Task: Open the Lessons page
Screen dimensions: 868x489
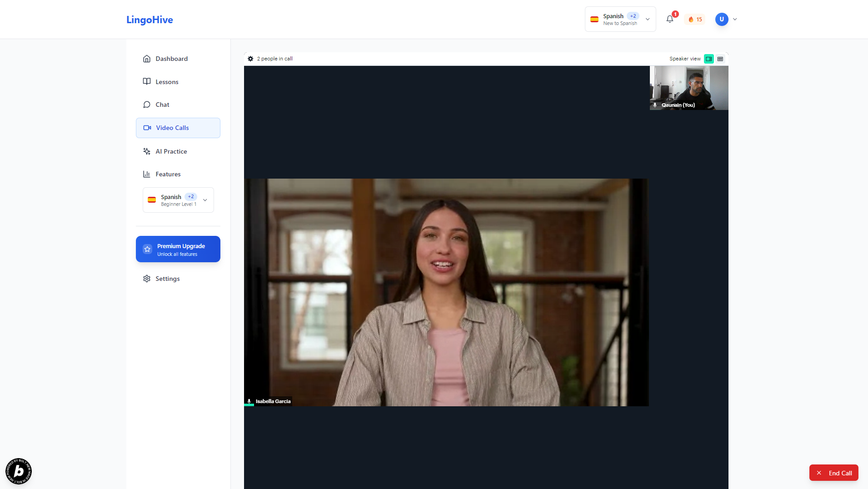Action: point(178,82)
